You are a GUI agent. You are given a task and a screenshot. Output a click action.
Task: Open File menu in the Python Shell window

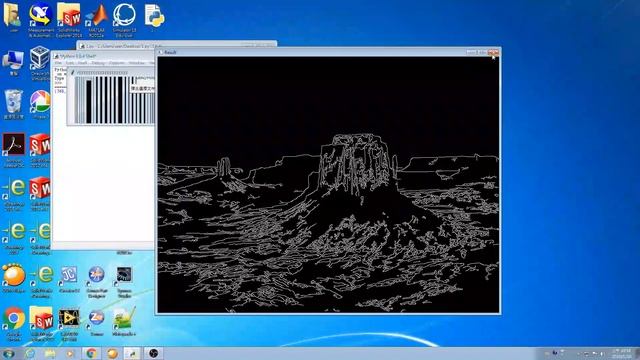pos(58,63)
